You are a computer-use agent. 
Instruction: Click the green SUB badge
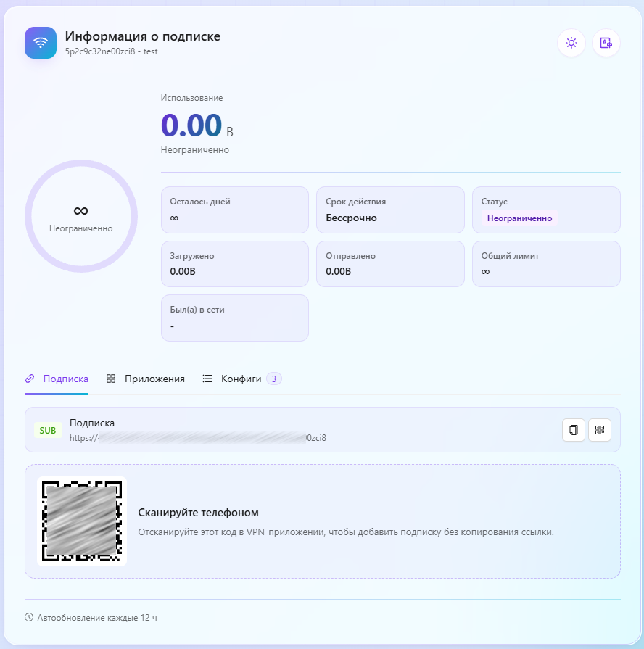pyautogui.click(x=48, y=431)
